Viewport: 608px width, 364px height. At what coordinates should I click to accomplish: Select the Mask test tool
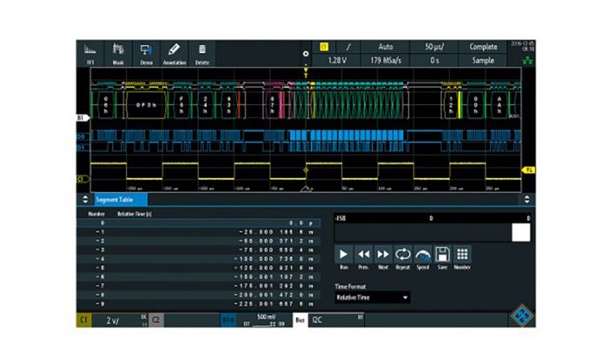click(x=118, y=53)
